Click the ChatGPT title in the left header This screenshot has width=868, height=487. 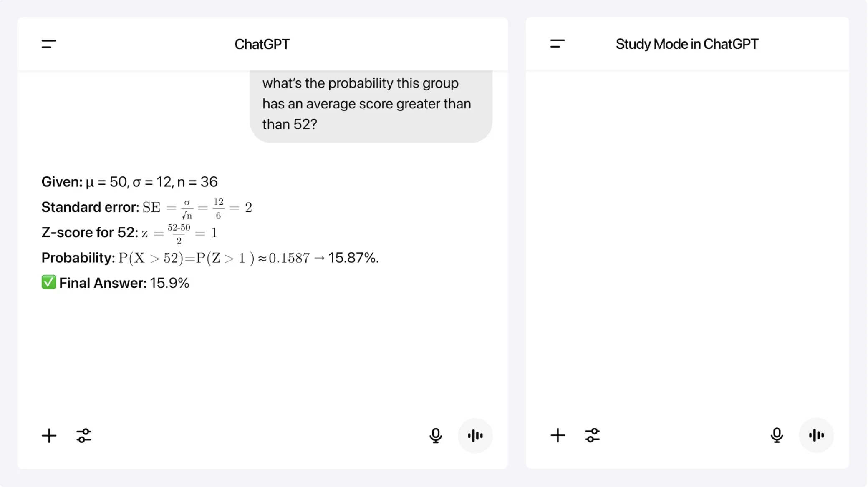pos(262,44)
